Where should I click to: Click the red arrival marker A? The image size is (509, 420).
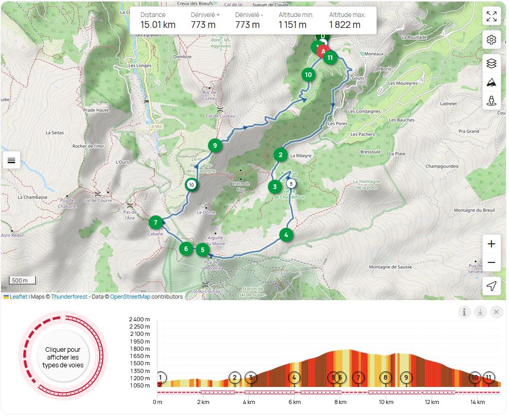pos(323,51)
